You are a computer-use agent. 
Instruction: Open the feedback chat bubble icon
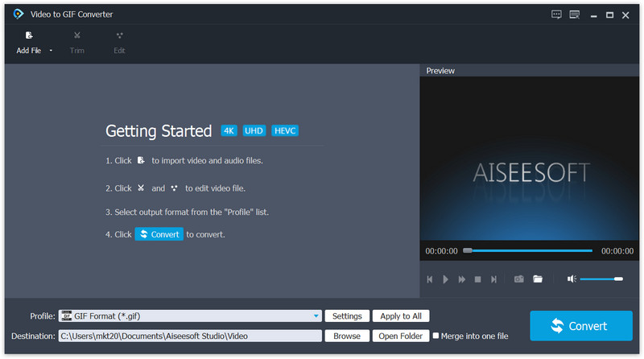click(x=556, y=14)
